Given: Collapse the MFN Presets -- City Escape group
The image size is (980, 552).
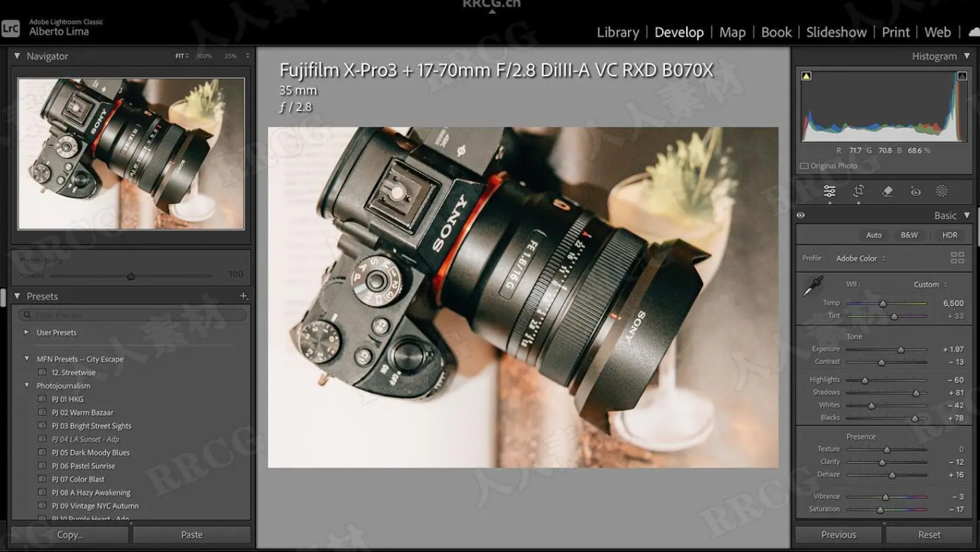Looking at the screenshot, I should click(x=27, y=359).
